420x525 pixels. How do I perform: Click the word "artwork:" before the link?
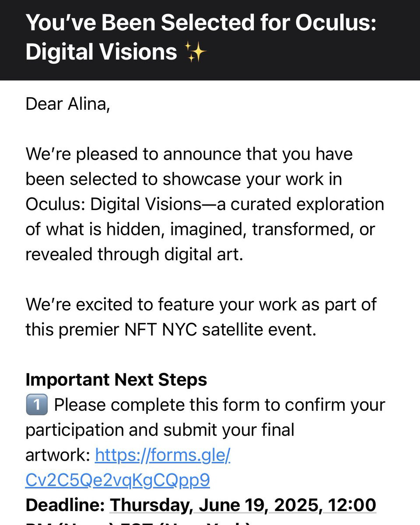click(58, 455)
